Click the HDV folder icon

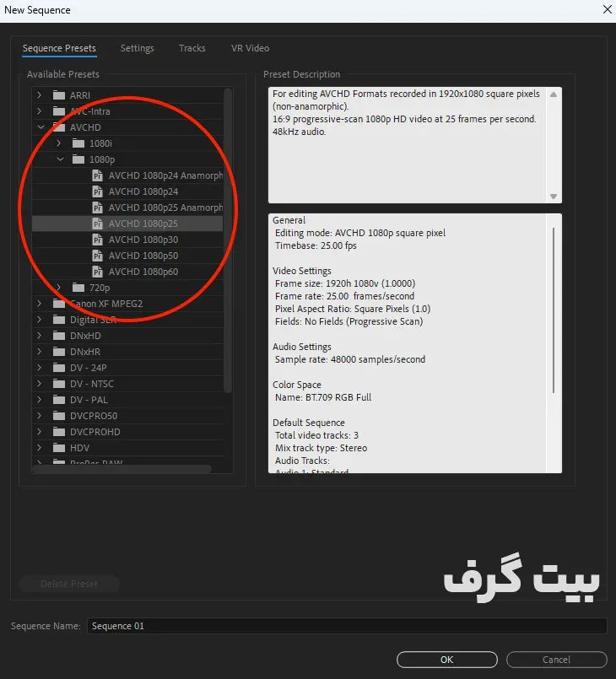(59, 448)
